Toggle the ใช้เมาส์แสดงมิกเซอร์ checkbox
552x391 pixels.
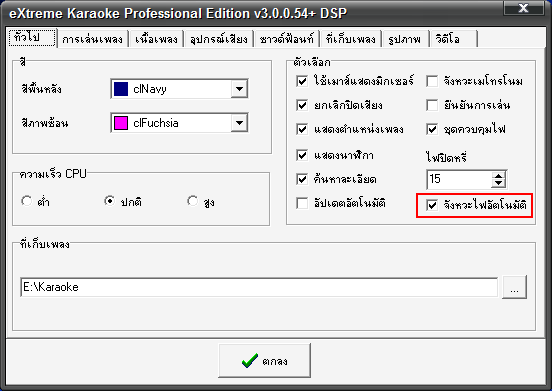302,81
